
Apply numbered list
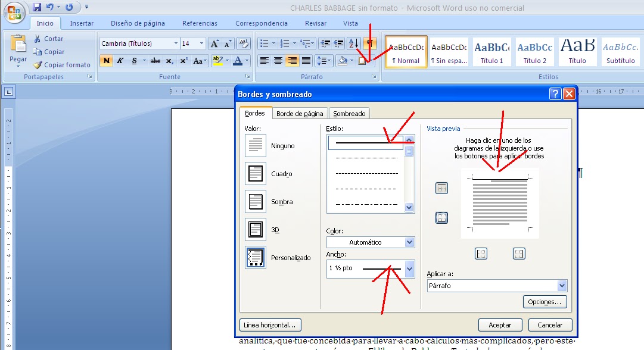click(285, 43)
